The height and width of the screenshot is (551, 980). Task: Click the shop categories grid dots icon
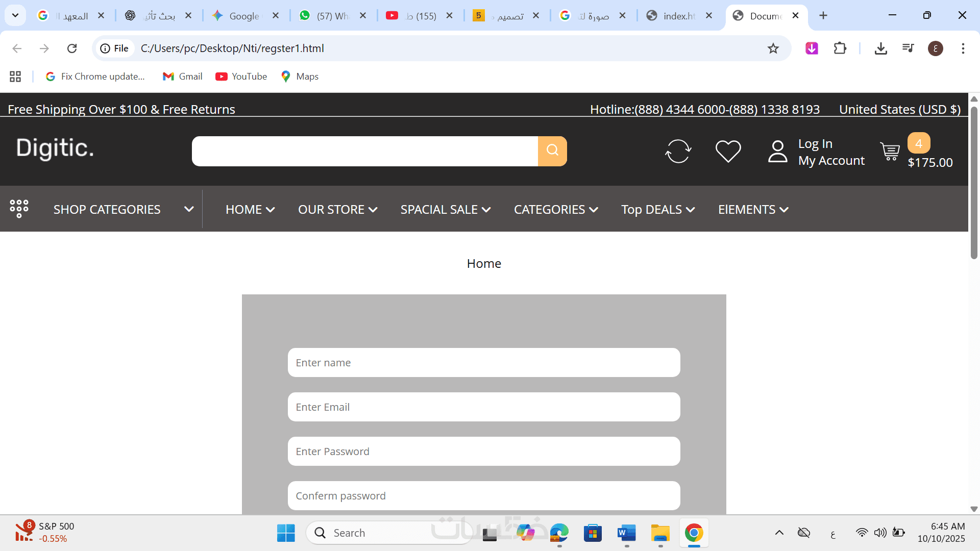click(x=19, y=209)
